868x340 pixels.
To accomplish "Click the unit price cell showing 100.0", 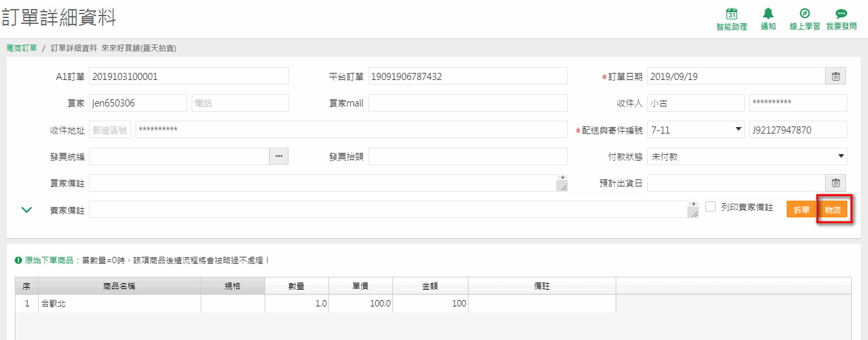I will (x=360, y=303).
